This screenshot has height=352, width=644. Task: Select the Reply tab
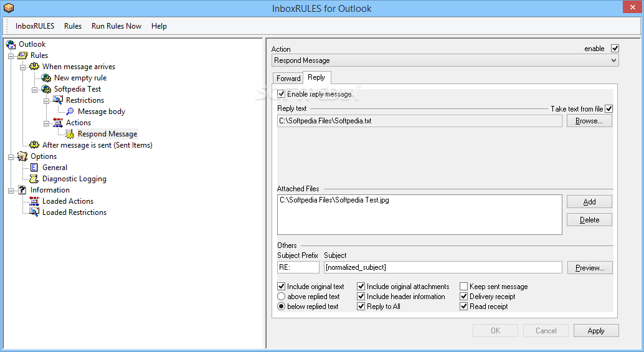tap(316, 77)
